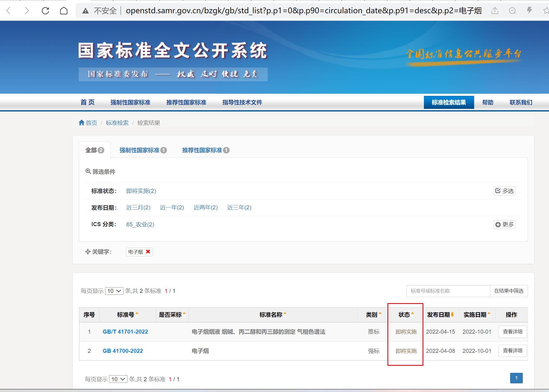Open the GB/T 41701-2022 standard link
Viewport: 549px width, 392px height.
pos(125,332)
